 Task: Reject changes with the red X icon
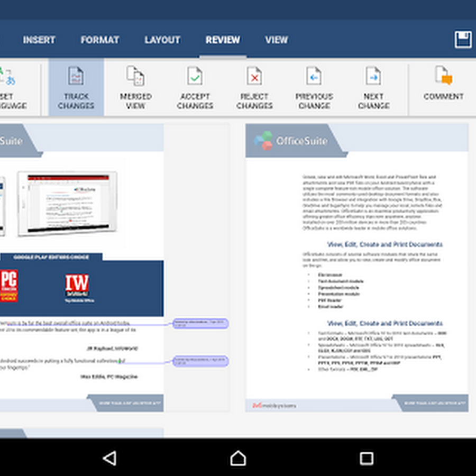pyautogui.click(x=254, y=87)
